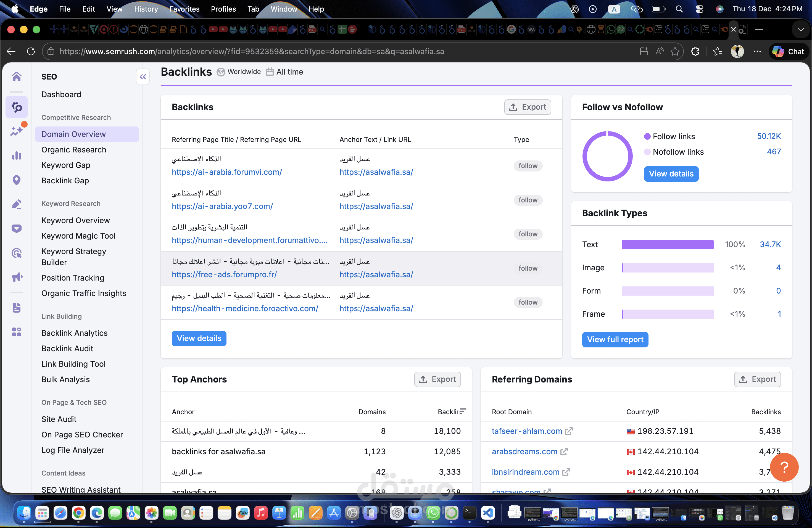Open the browser tab list chevron
812x528 pixels.
(x=800, y=29)
